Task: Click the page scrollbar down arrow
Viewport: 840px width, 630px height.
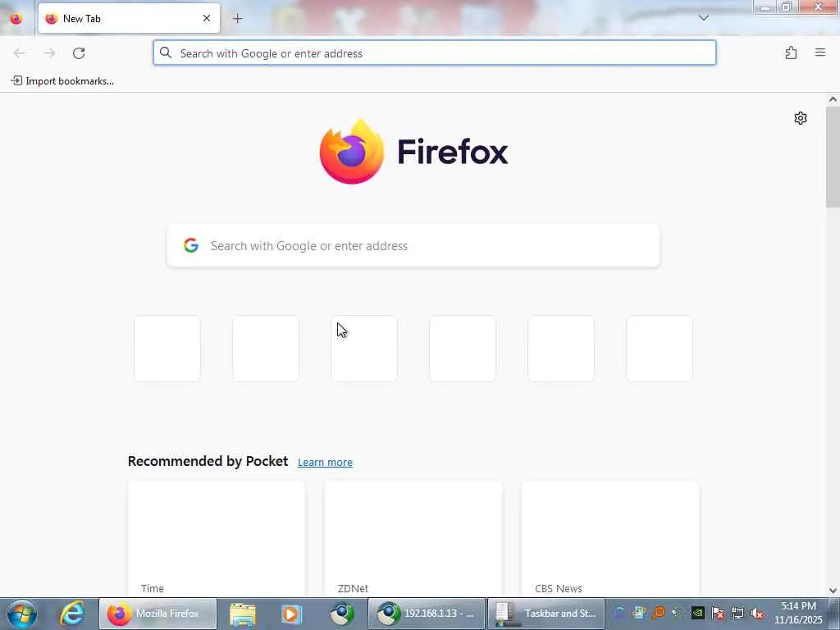Action: pyautogui.click(x=833, y=591)
